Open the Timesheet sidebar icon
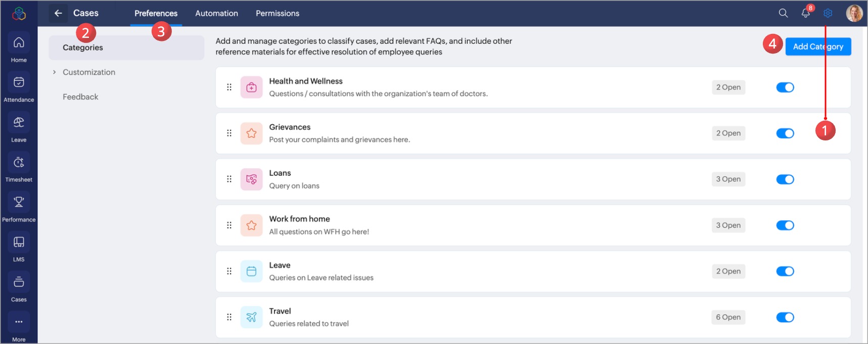The height and width of the screenshot is (344, 868). tap(19, 163)
